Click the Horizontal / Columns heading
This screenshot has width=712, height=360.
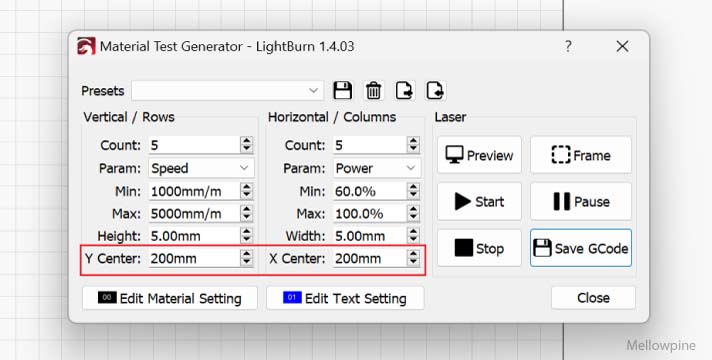332,117
